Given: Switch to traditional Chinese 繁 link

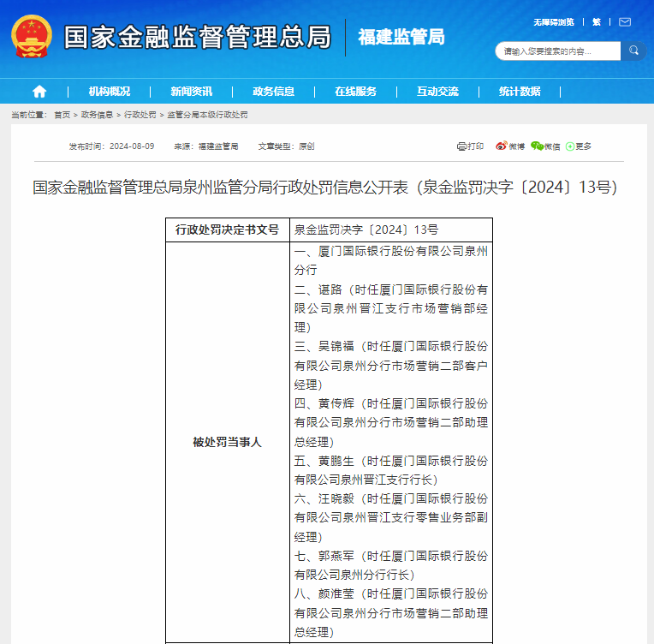Looking at the screenshot, I should click(x=597, y=22).
